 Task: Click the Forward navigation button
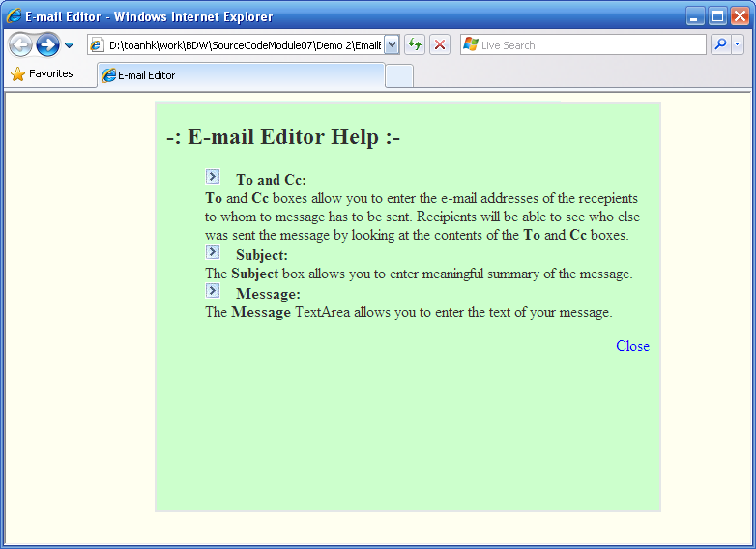47,44
